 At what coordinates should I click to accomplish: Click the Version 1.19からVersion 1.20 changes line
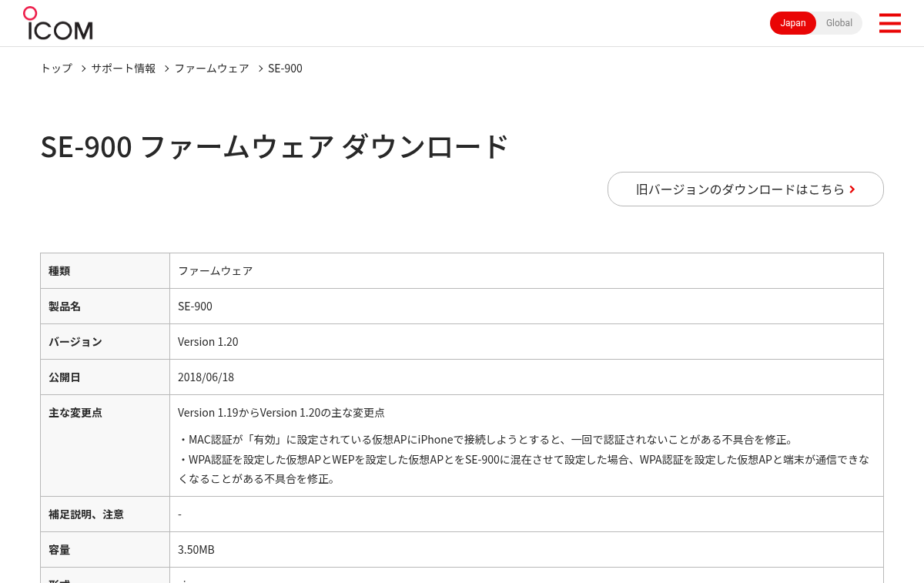coord(281,412)
